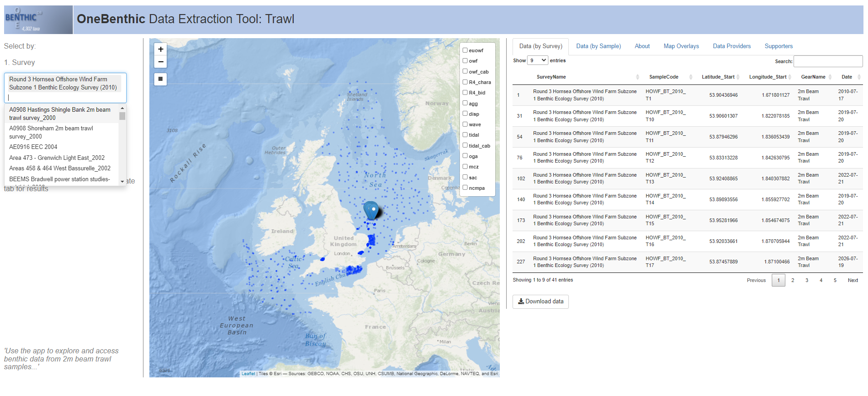Check the ncmpa overlay box
Viewport: 868px width, 396px height.
point(465,188)
